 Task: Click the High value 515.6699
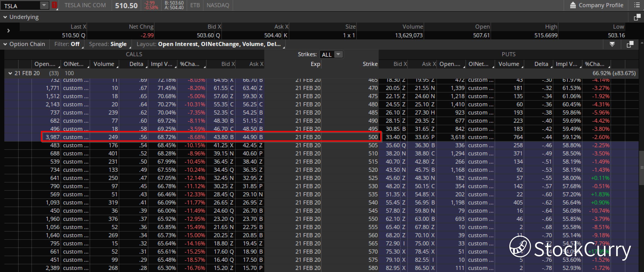tap(546, 35)
